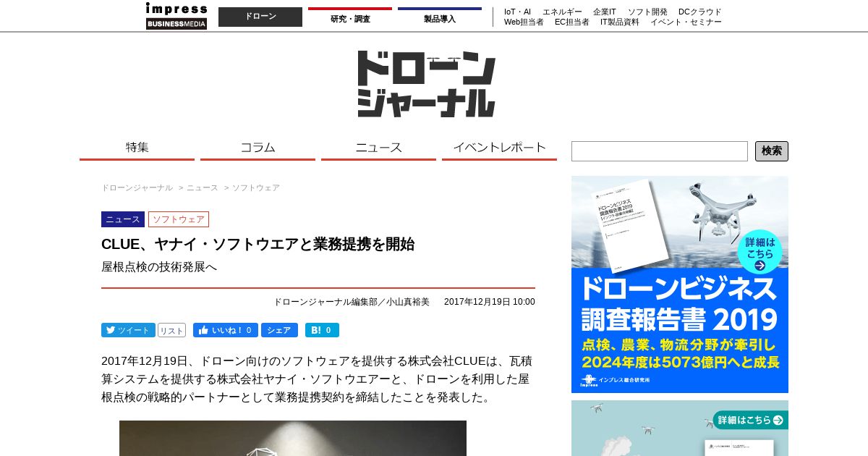Image resolution: width=868 pixels, height=456 pixels.
Task: Bookmark the article with the Hatena B! button
Action: [x=322, y=330]
